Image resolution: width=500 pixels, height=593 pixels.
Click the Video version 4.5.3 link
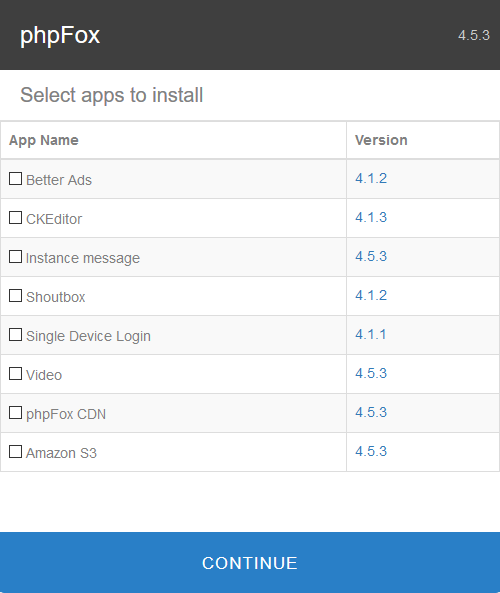[371, 373]
